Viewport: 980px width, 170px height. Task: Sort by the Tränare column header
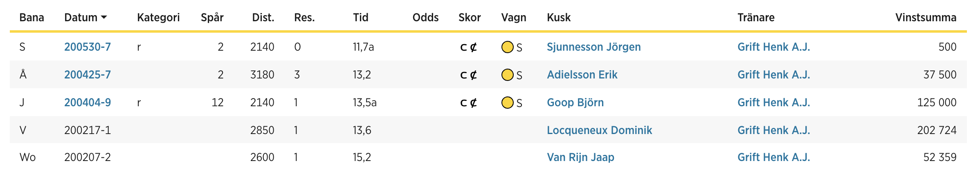coord(756,18)
